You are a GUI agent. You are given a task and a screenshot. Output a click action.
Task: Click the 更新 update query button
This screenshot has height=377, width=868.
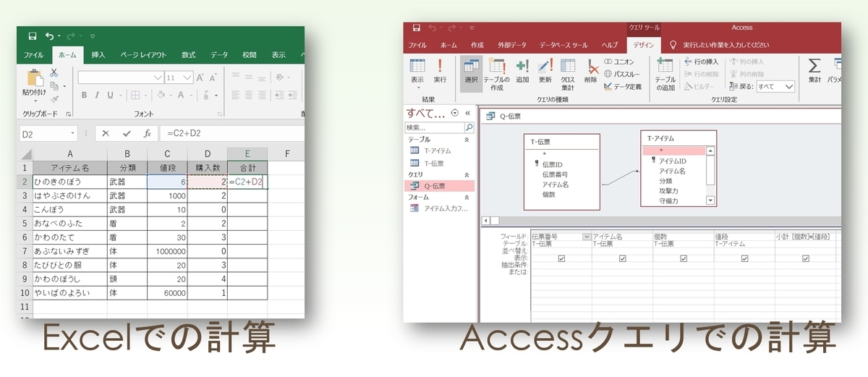(x=545, y=71)
